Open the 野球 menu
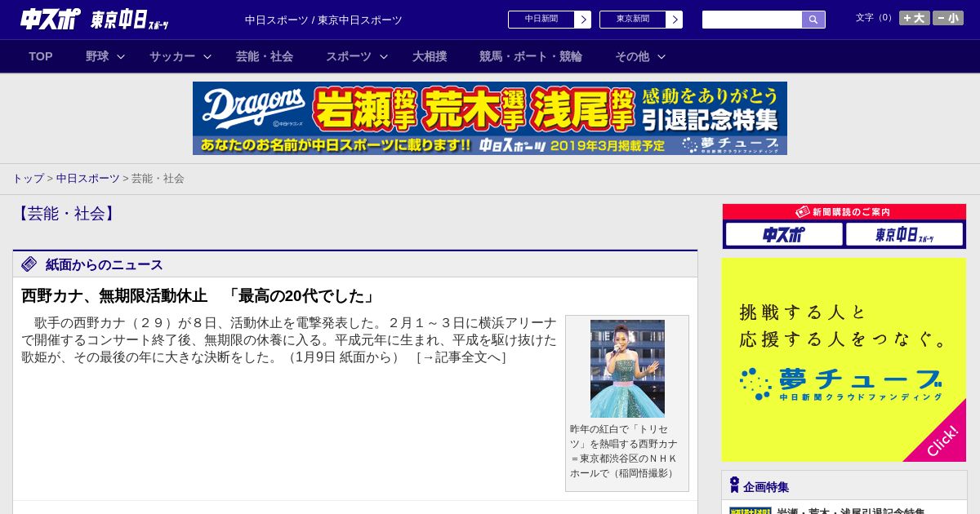Screen dimensions: 980x514 click(97, 56)
